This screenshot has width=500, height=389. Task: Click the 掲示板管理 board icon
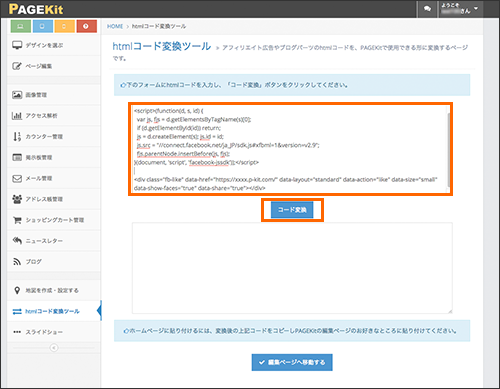pos(17,157)
